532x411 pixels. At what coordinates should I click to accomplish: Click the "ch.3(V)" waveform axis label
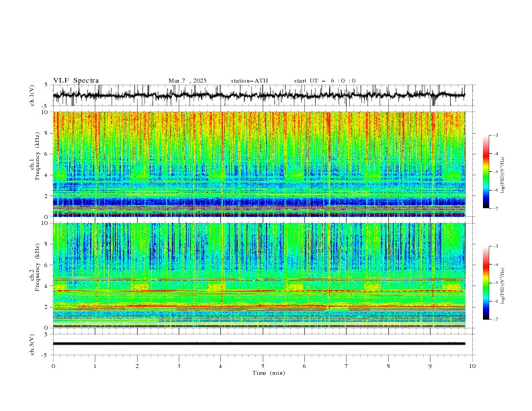pyautogui.click(x=32, y=345)
